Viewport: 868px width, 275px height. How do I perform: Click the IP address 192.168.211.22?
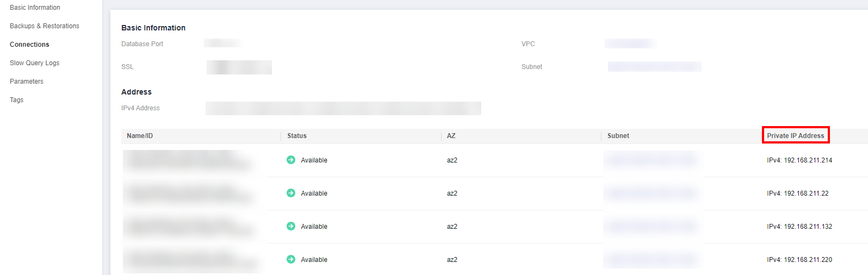tap(806, 193)
